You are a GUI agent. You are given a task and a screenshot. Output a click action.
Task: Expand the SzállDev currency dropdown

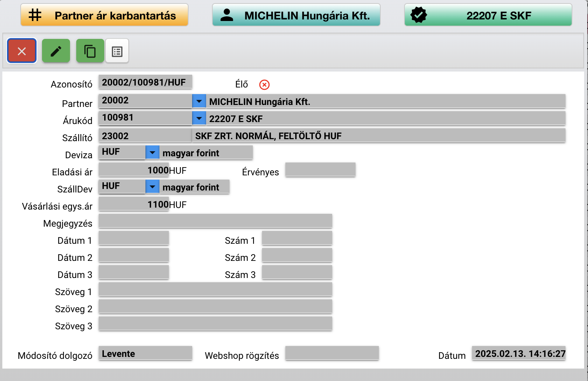point(152,187)
